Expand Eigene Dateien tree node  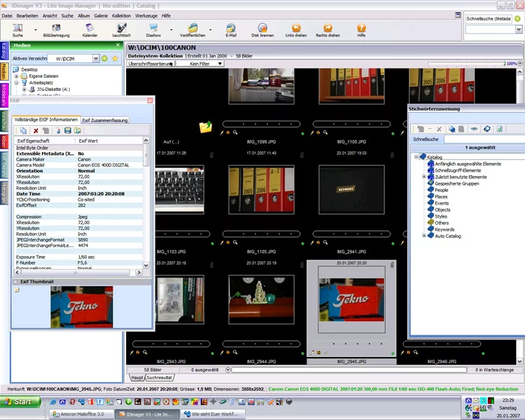[16, 76]
